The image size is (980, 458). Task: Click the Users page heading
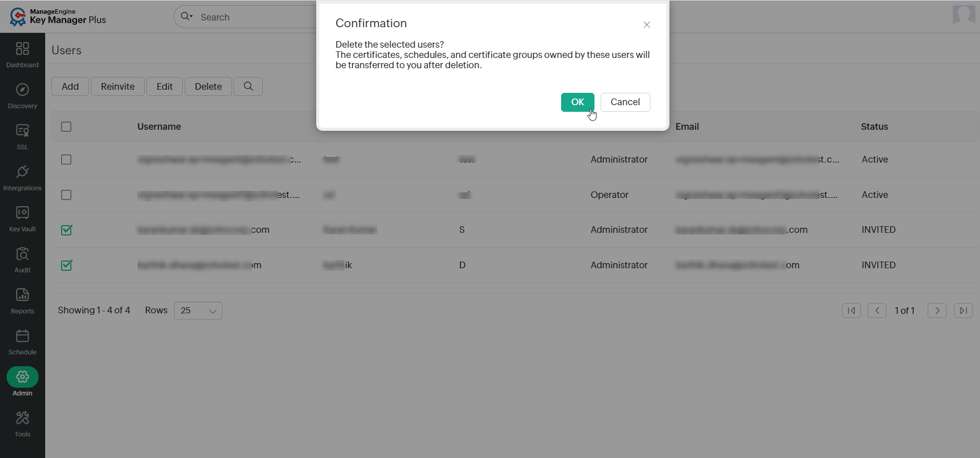coord(67,50)
